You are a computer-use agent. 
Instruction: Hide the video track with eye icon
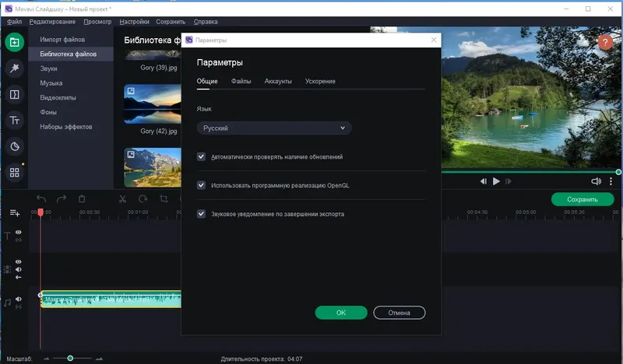pyautogui.click(x=18, y=262)
